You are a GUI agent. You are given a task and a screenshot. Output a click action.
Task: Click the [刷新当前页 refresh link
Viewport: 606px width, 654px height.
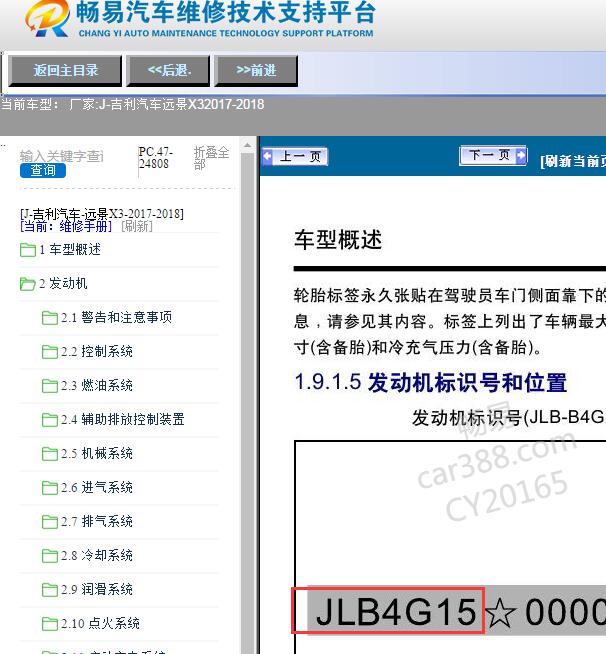573,162
